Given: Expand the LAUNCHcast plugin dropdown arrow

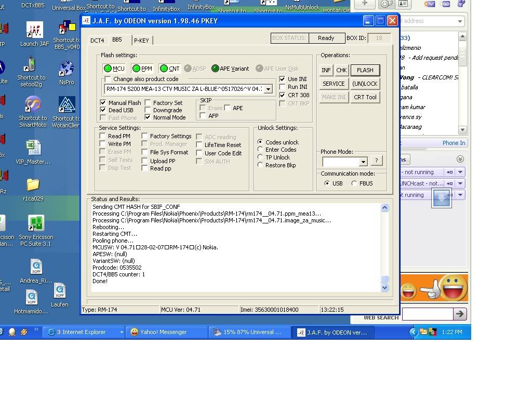Looking at the screenshot, I should coord(460,183).
